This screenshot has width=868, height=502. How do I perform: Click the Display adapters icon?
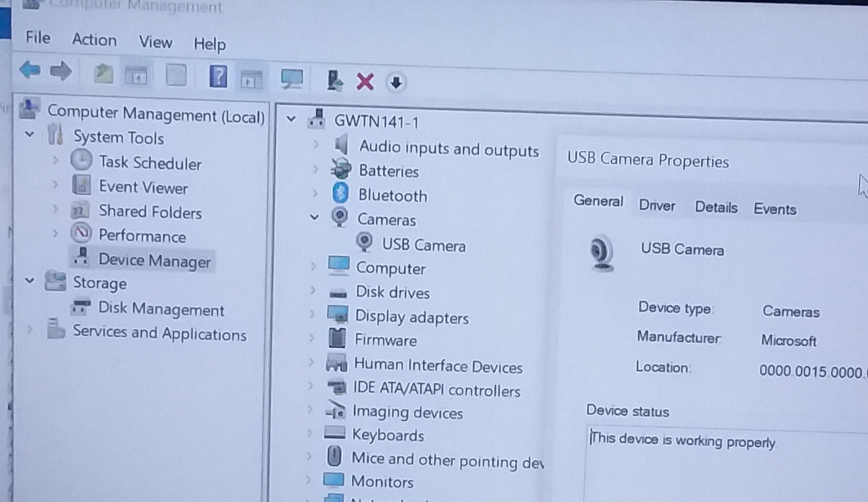(x=337, y=314)
